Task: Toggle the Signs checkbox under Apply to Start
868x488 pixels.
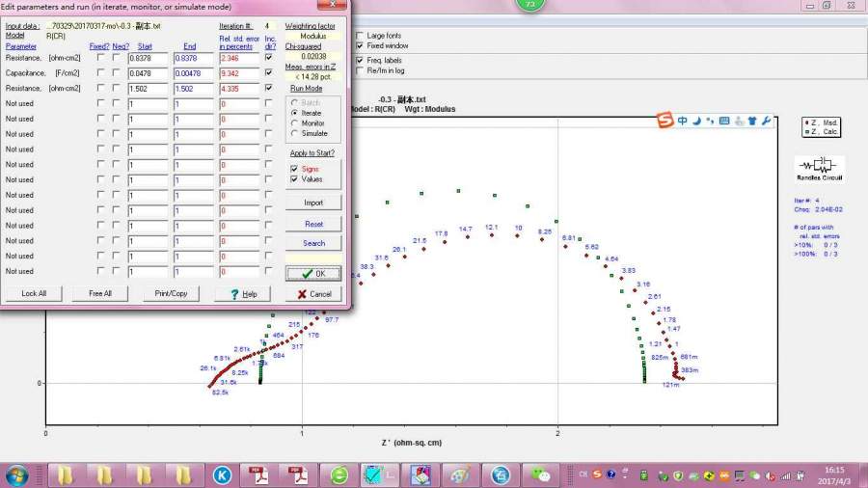Action: (x=294, y=169)
